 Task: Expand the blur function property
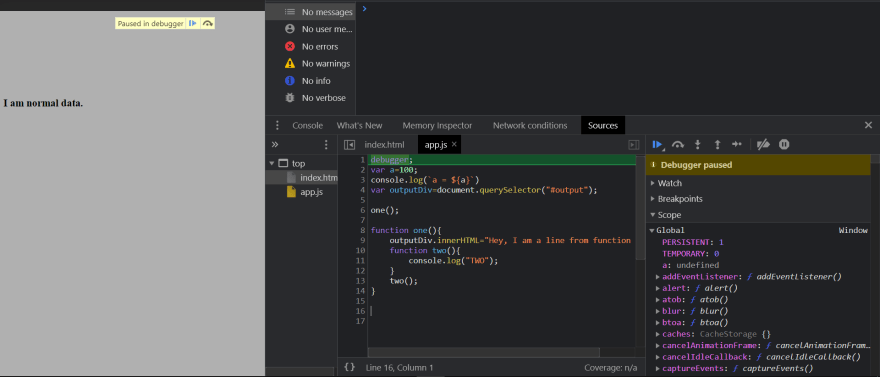pyautogui.click(x=658, y=311)
